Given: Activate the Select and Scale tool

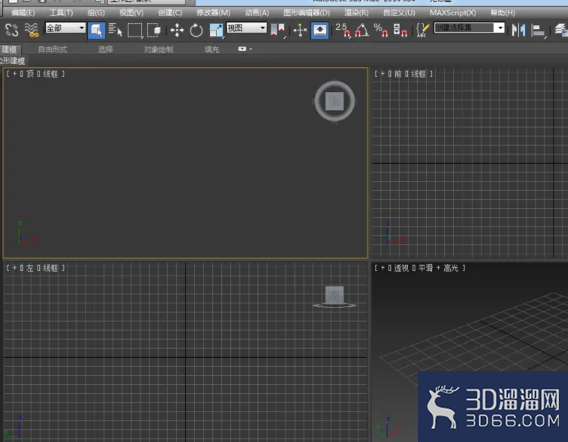Looking at the screenshot, I should 216,30.
